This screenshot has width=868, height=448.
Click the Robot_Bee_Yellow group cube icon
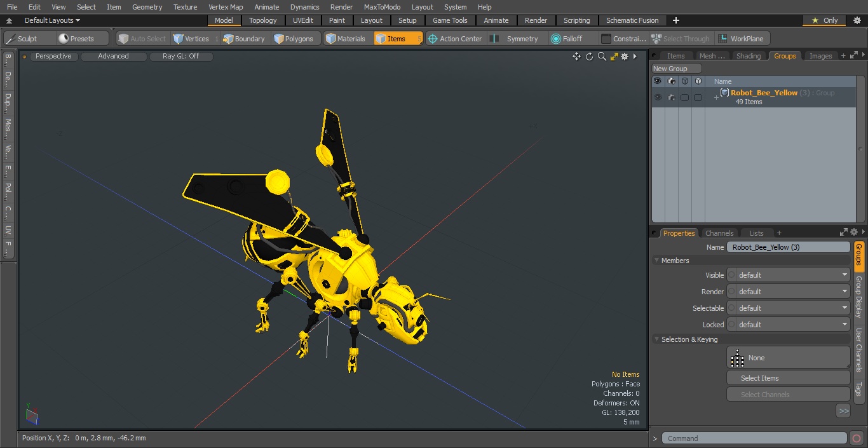[724, 93]
